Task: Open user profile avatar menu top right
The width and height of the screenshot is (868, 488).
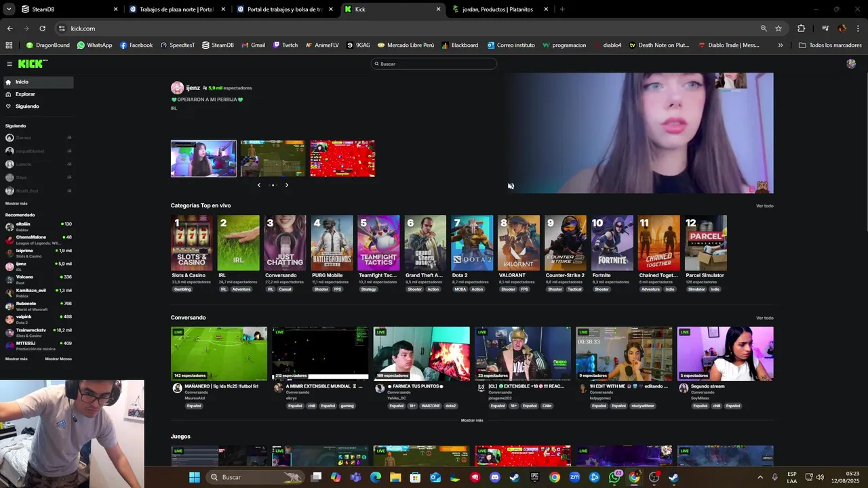Action: click(851, 64)
